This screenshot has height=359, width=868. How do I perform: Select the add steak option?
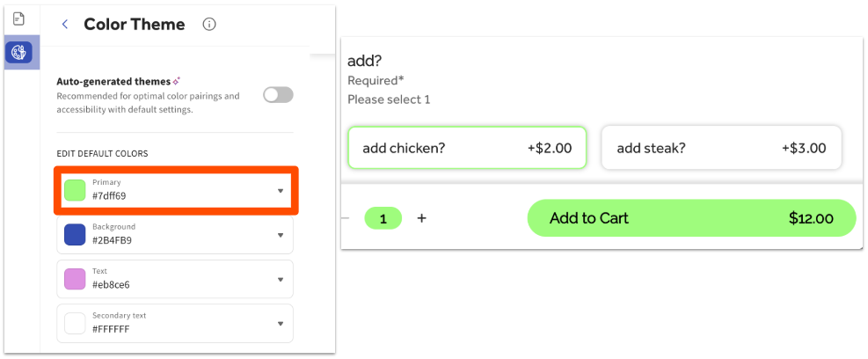tap(721, 148)
